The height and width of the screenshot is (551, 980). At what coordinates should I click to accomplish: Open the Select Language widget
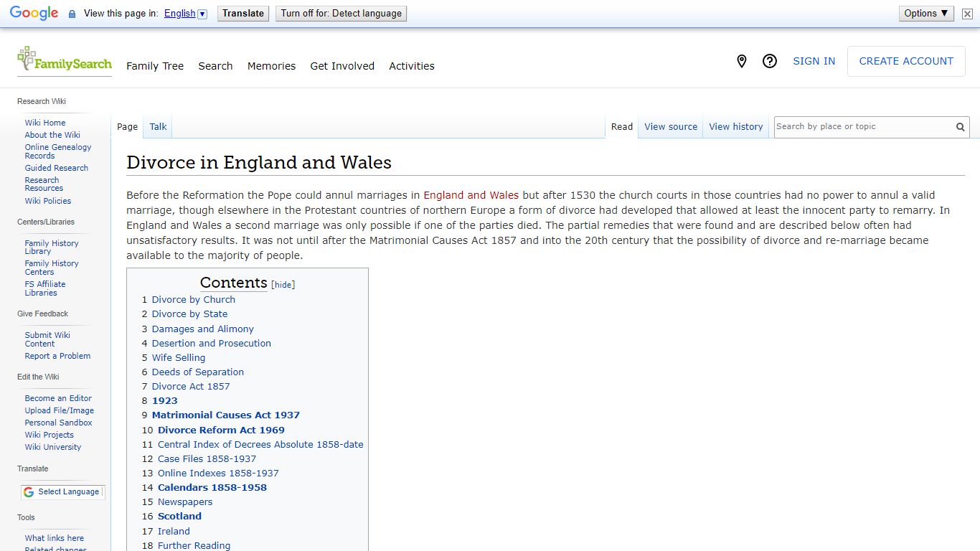[62, 492]
